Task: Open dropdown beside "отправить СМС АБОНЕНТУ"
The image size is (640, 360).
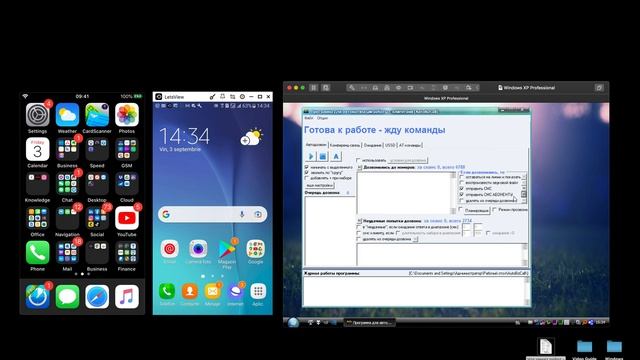Action: point(524,195)
